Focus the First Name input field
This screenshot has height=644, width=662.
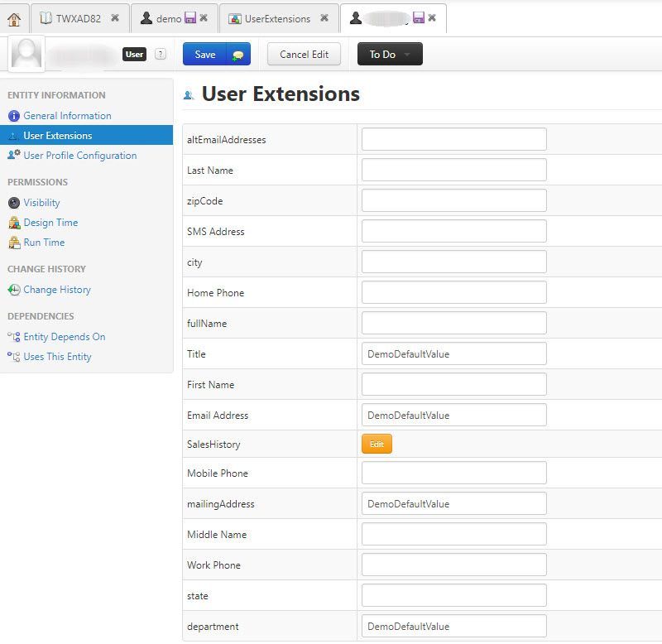(x=453, y=384)
